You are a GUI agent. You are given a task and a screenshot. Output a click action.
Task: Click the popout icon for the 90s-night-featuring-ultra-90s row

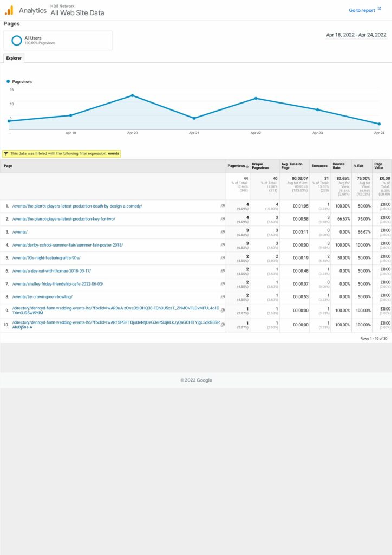223,258
